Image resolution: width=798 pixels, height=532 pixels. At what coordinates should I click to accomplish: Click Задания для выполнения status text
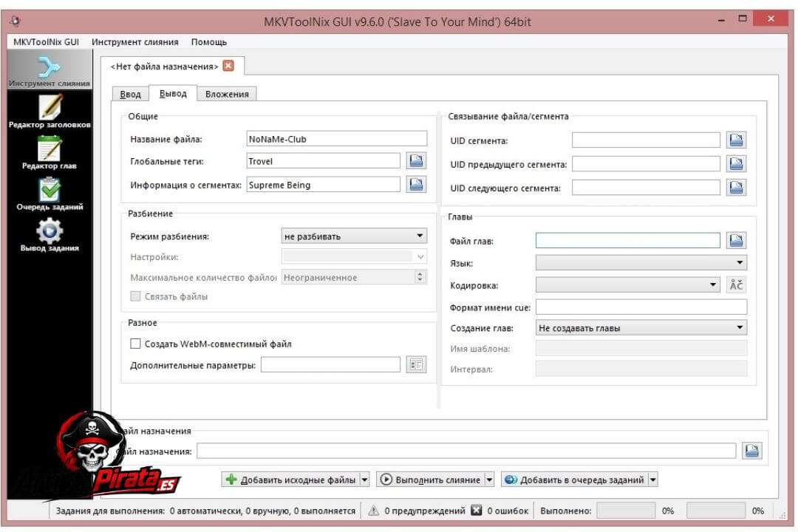point(205,511)
